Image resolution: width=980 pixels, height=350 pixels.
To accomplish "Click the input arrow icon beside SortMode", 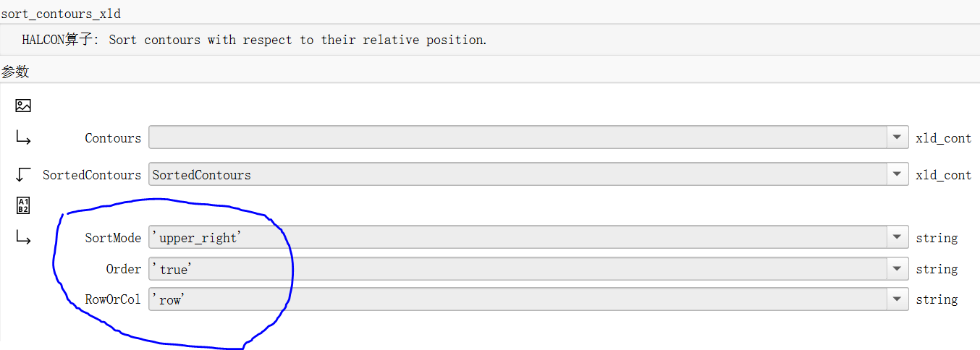I will [x=23, y=237].
